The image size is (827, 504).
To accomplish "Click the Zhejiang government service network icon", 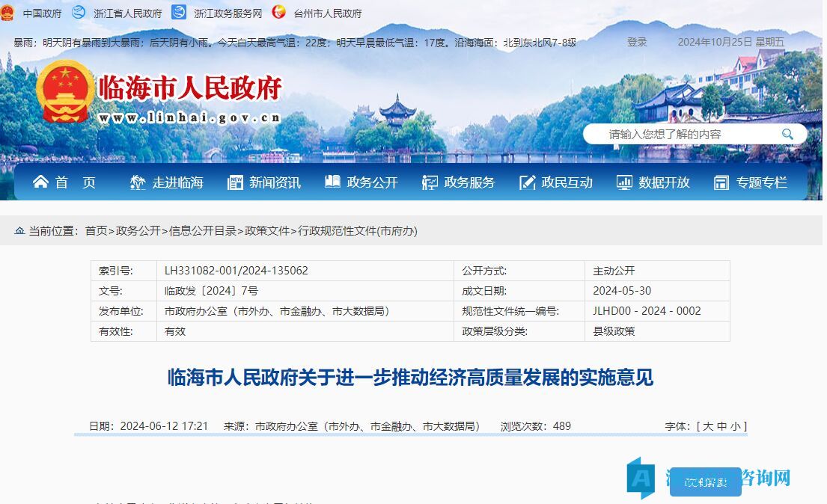I will pyautogui.click(x=180, y=12).
